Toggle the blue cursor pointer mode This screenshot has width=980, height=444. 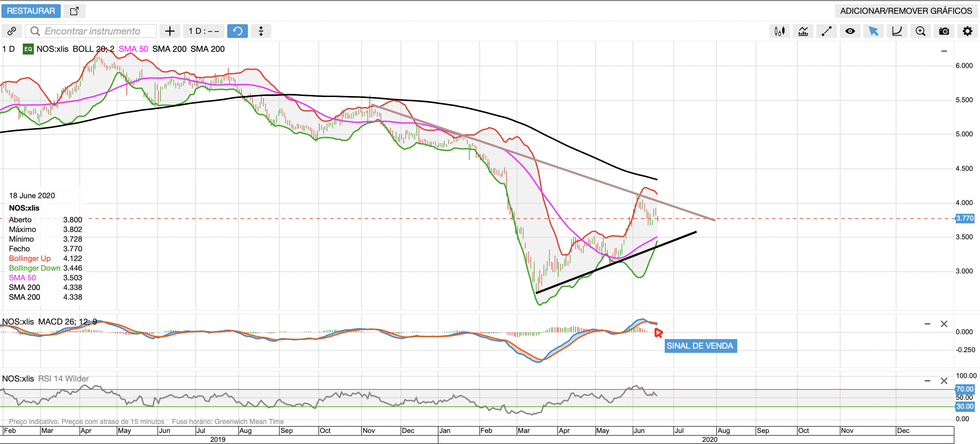pos(874,31)
